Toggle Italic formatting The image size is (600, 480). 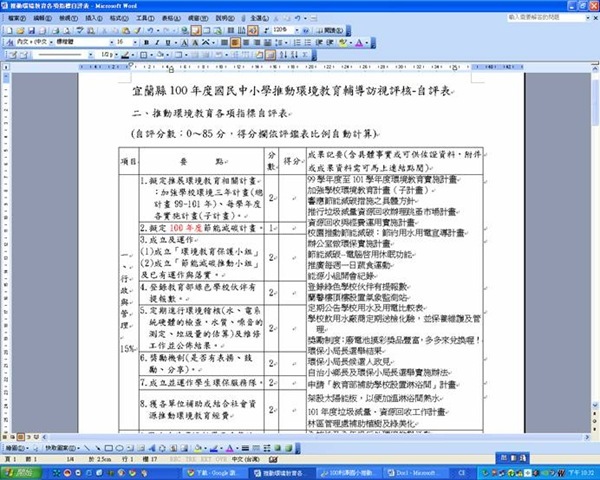(157, 42)
